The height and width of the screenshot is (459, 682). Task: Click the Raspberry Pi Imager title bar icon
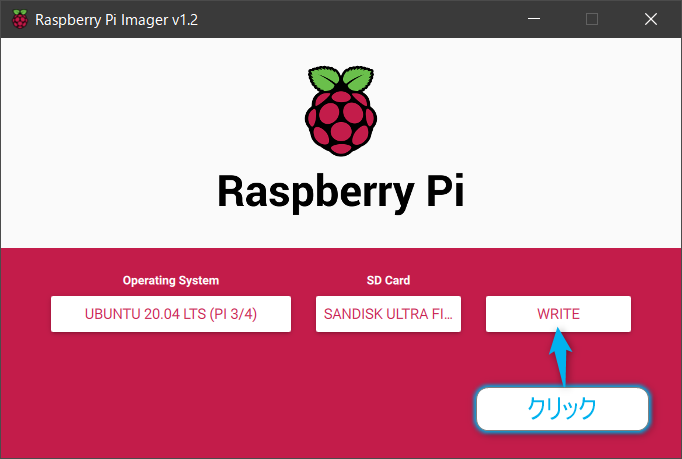20,20
